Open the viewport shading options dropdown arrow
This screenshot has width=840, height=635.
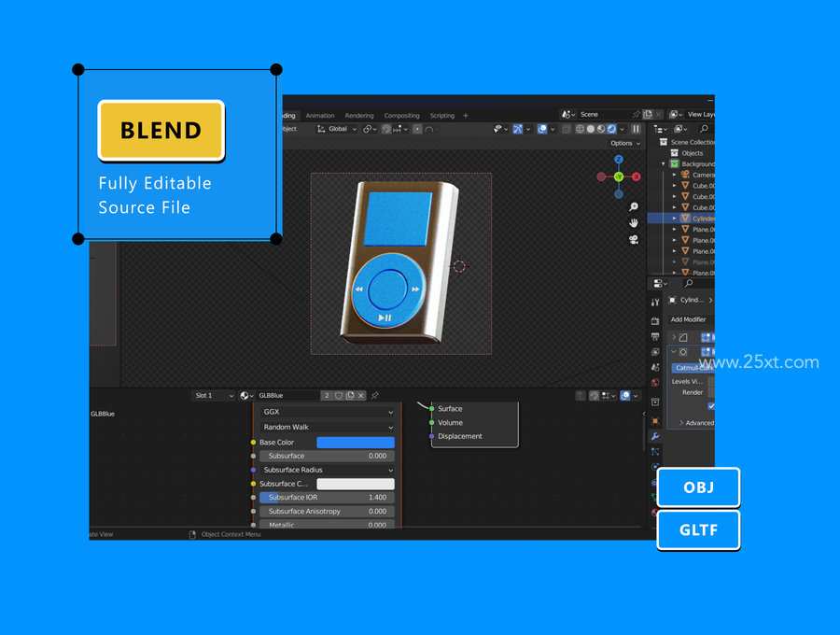pyautogui.click(x=622, y=129)
